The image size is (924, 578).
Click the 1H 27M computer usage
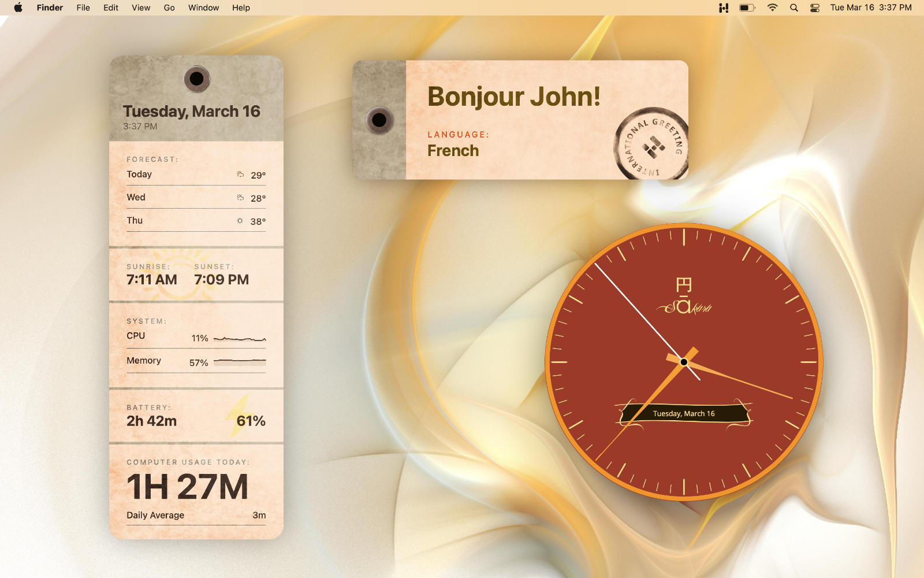pos(188,487)
